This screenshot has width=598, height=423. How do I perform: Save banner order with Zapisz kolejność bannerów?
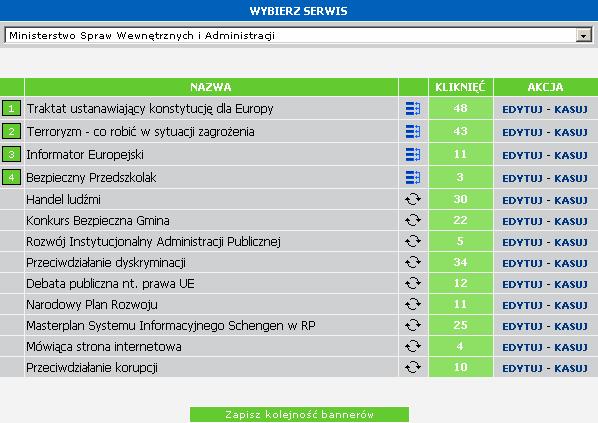coord(299,414)
